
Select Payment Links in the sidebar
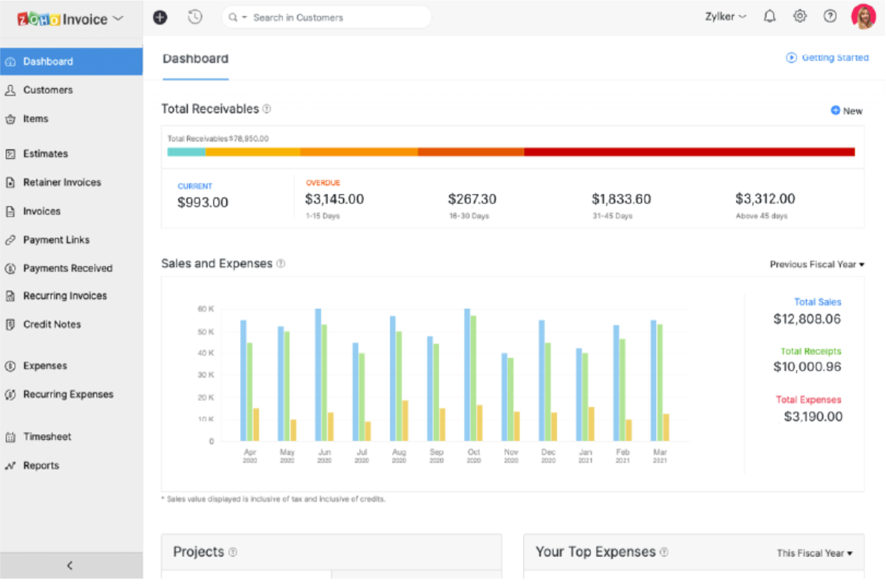pos(57,239)
